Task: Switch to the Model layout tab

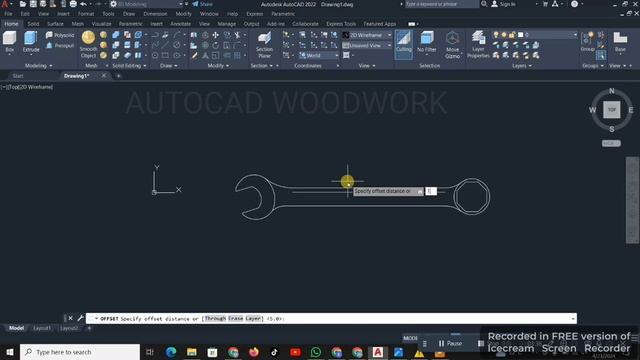Action: click(16, 328)
